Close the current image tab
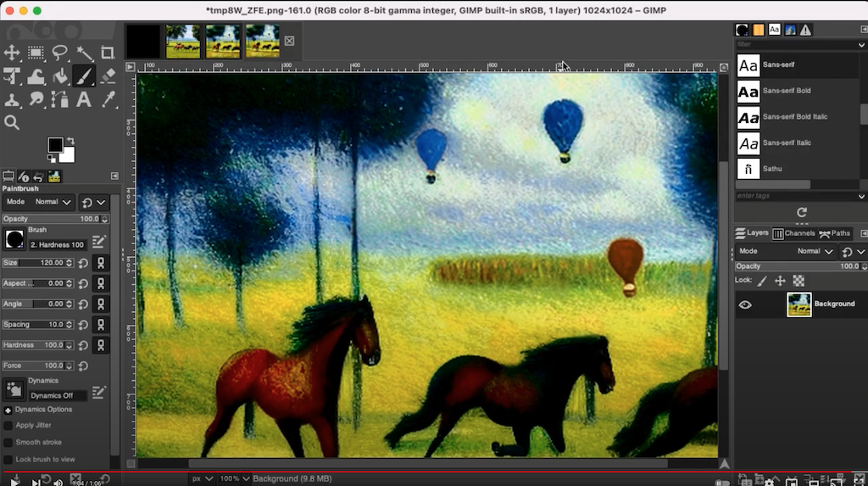This screenshot has width=868, height=486. [290, 41]
